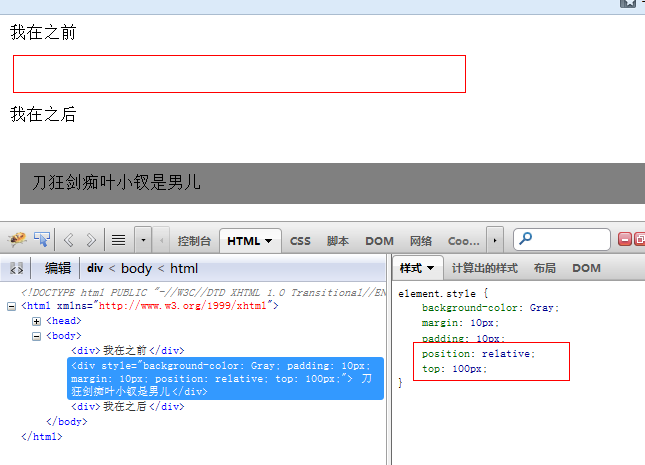
Task: Open the Firebug bug icon menu
Action: 17,239
